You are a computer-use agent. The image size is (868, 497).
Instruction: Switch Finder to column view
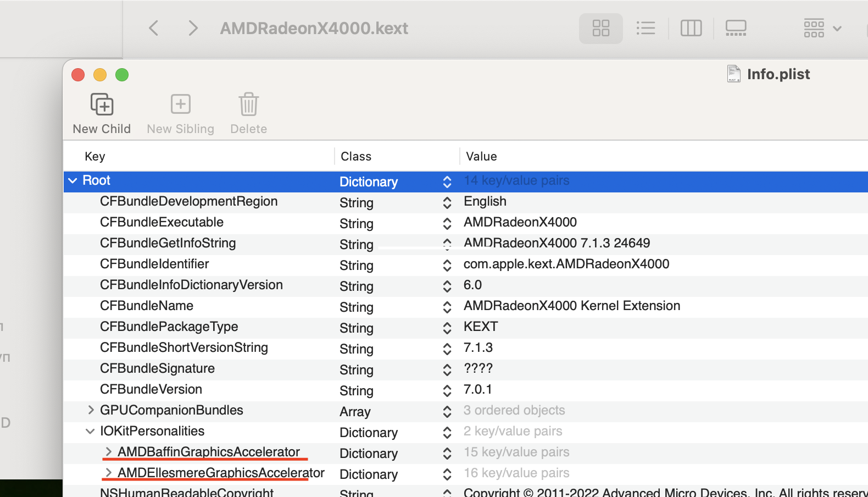[691, 28]
